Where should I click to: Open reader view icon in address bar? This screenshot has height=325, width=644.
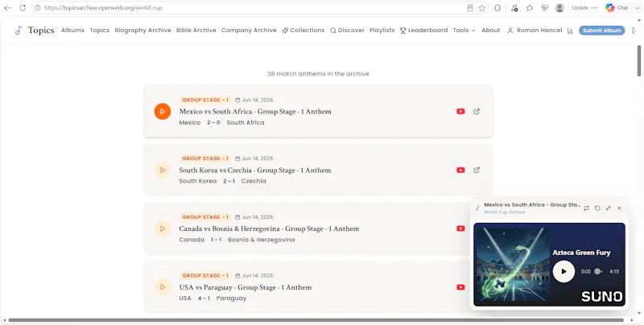[470, 8]
